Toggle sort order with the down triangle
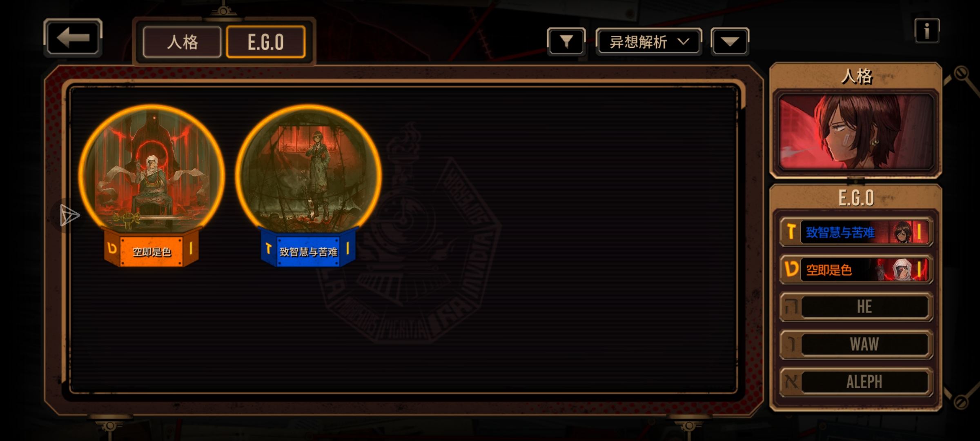 point(730,41)
